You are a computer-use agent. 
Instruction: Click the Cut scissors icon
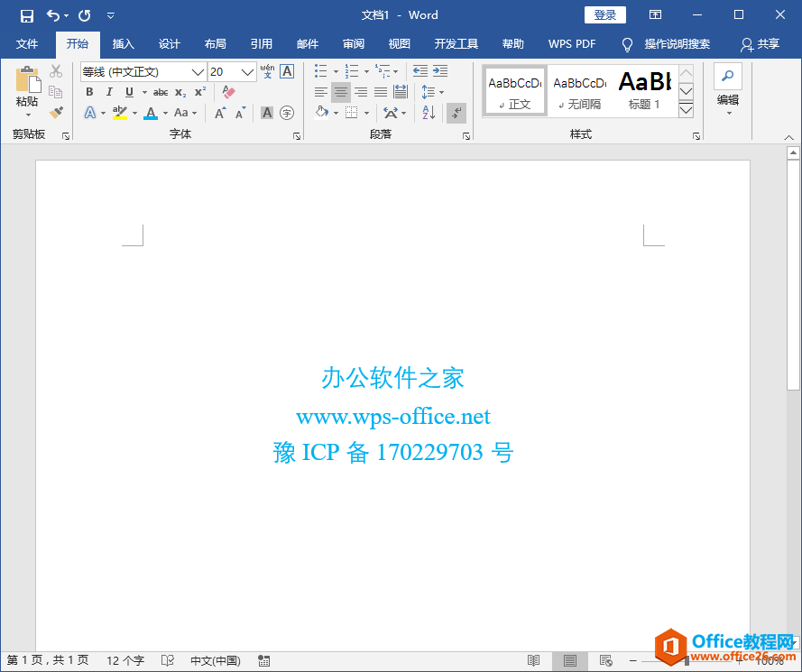tap(56, 71)
